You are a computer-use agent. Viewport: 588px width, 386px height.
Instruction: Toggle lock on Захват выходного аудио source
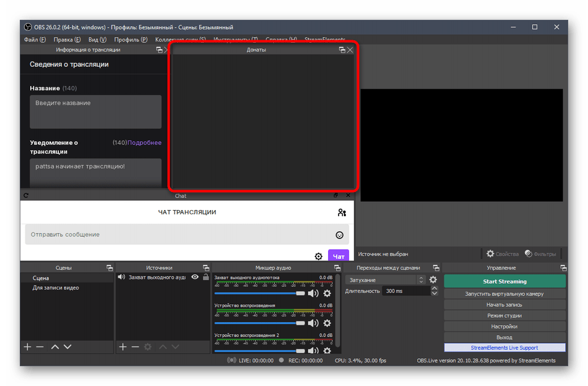[205, 278]
